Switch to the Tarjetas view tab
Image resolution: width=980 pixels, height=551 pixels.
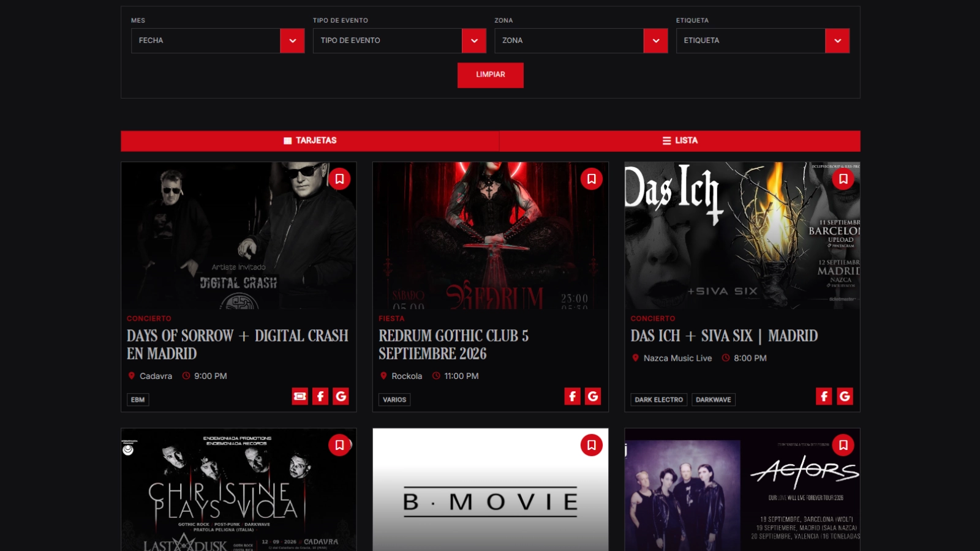pyautogui.click(x=310, y=141)
